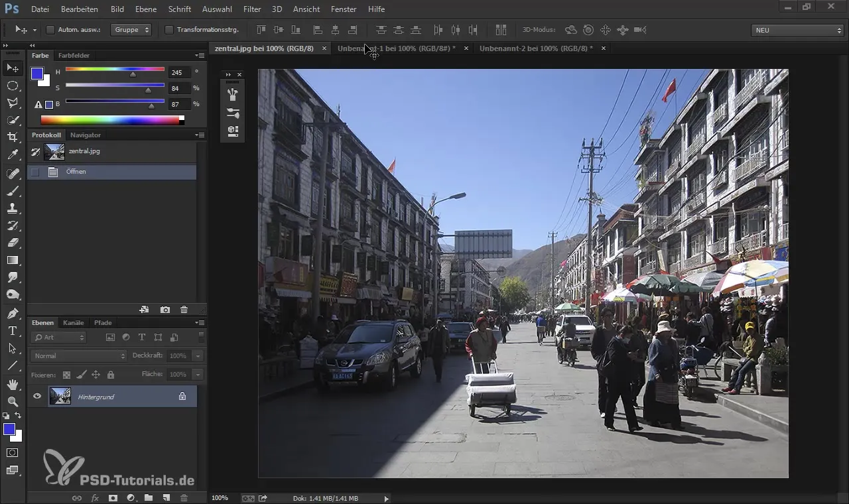Select the Smudge tool
The width and height of the screenshot is (849, 504).
coord(13,277)
